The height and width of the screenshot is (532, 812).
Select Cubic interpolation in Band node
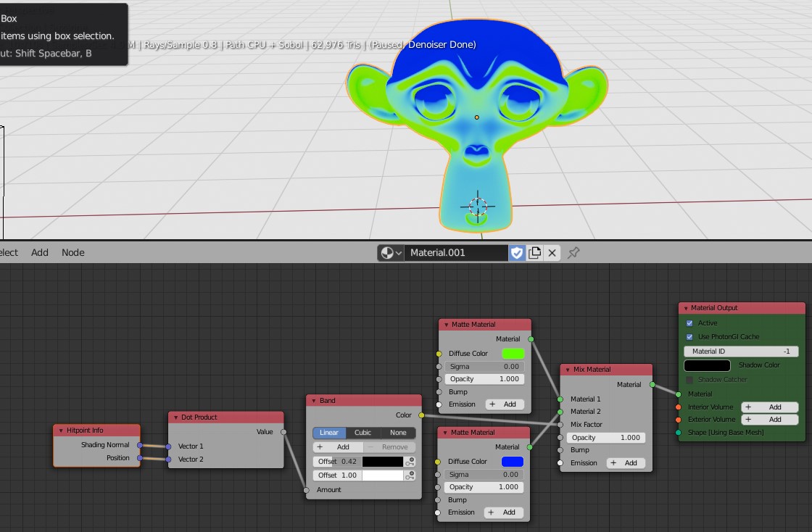362,433
